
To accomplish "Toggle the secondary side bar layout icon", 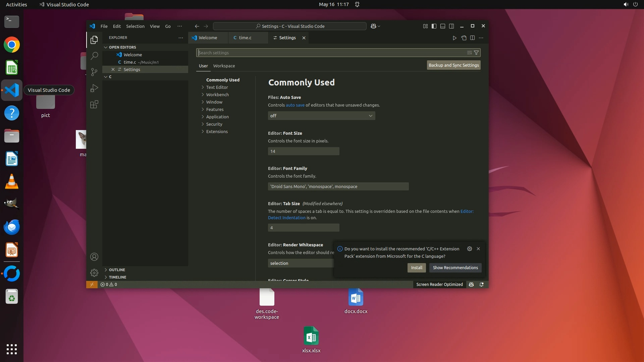I will 451,26.
